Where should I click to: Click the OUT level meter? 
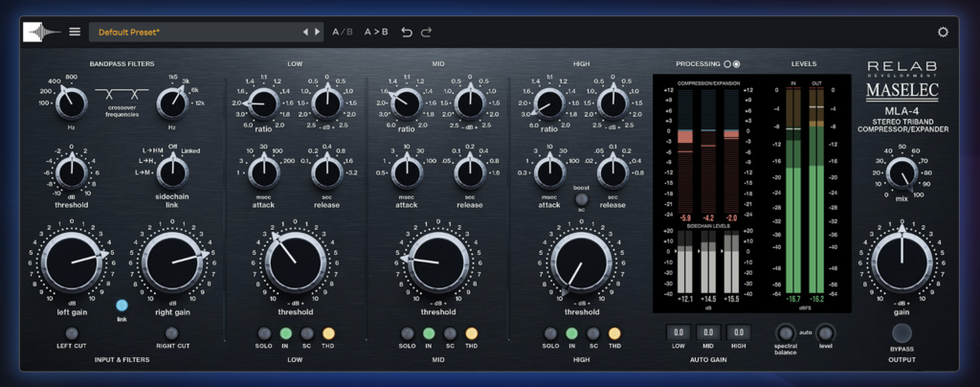pos(816,190)
